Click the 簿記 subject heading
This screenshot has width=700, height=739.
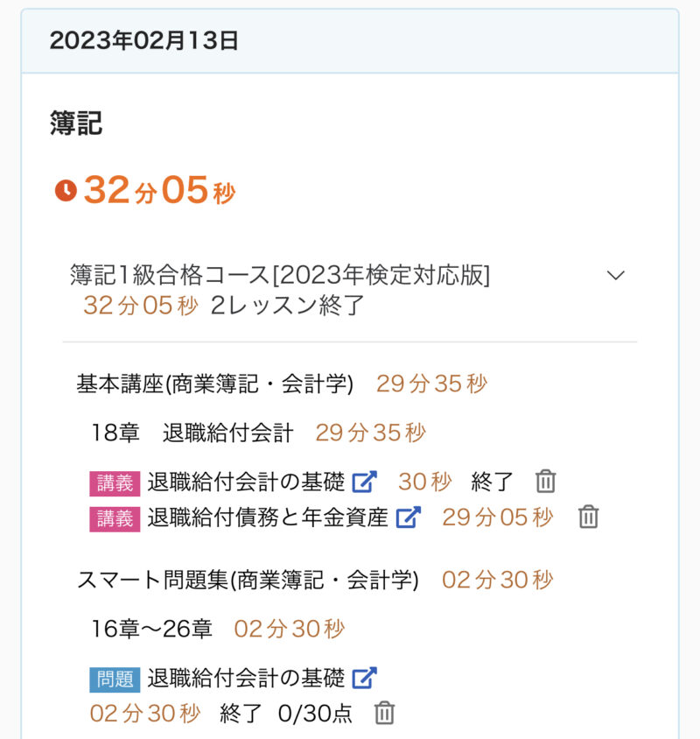(x=76, y=123)
